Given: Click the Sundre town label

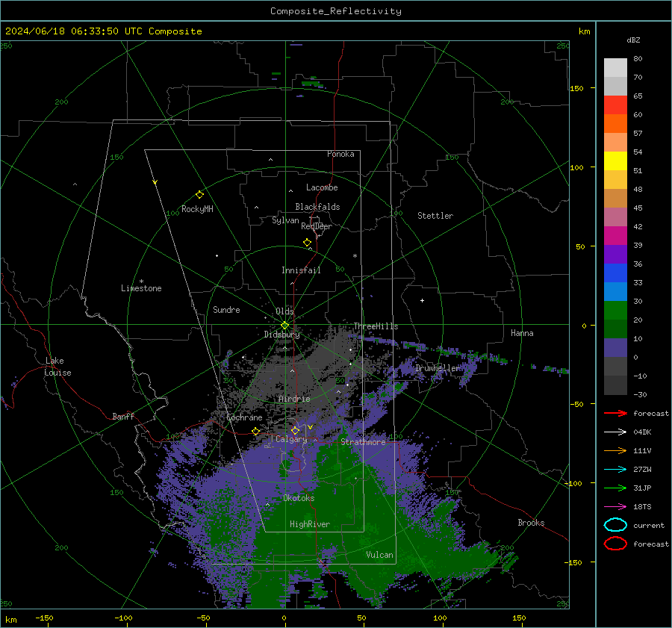Looking at the screenshot, I should pyautogui.click(x=226, y=310).
